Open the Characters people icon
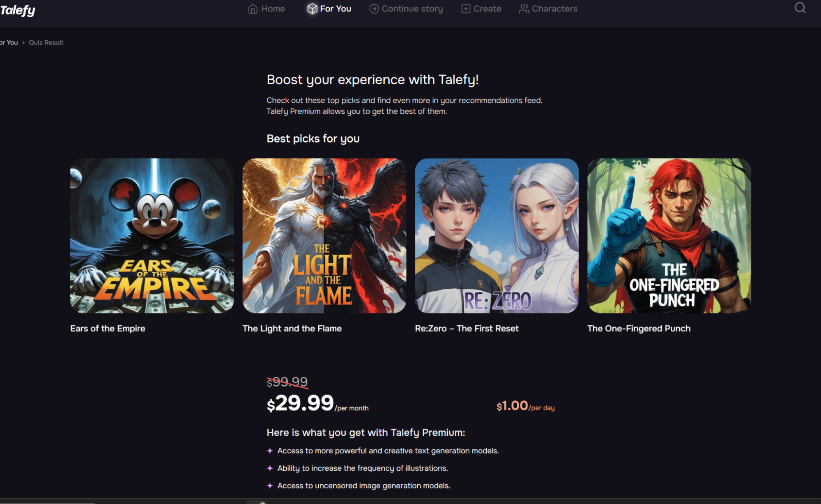This screenshot has width=821, height=504. (524, 9)
